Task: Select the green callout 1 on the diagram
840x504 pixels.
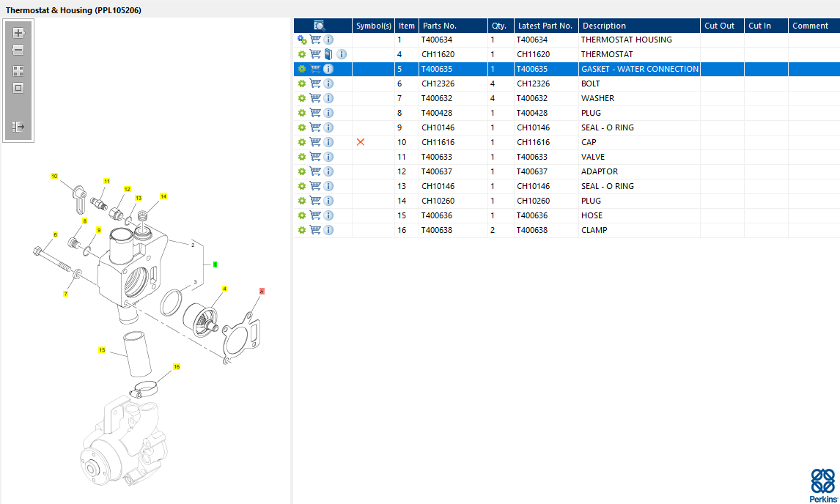Action: (x=215, y=264)
